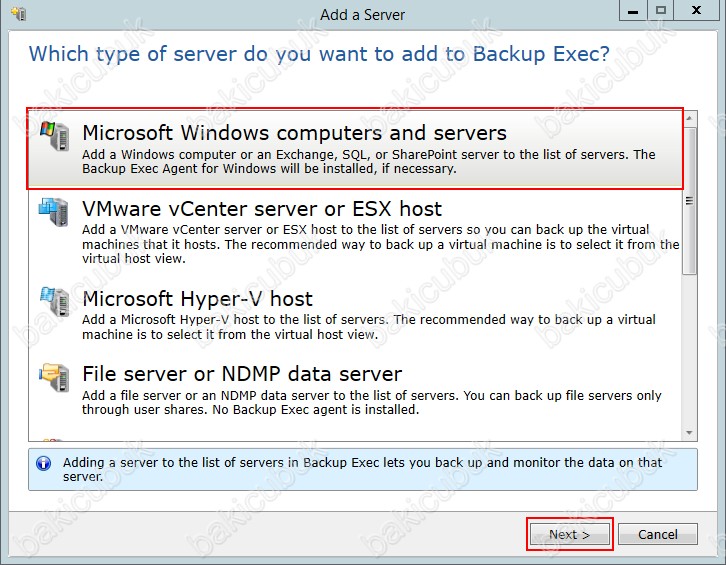
Task: Click the scrollbar down arrow
Action: (x=689, y=432)
